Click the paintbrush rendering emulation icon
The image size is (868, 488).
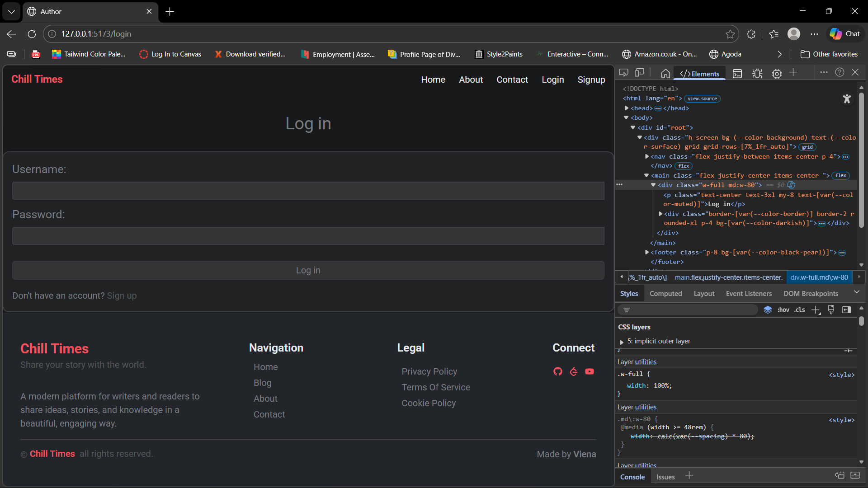click(x=831, y=310)
